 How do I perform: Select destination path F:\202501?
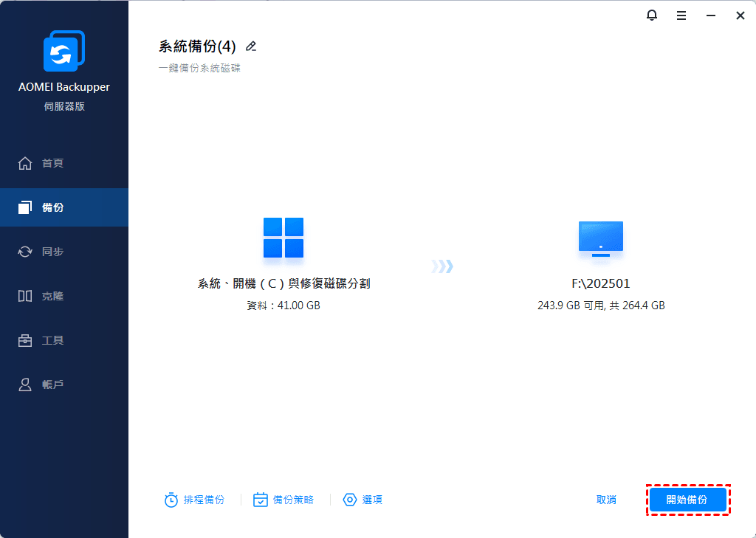601,283
